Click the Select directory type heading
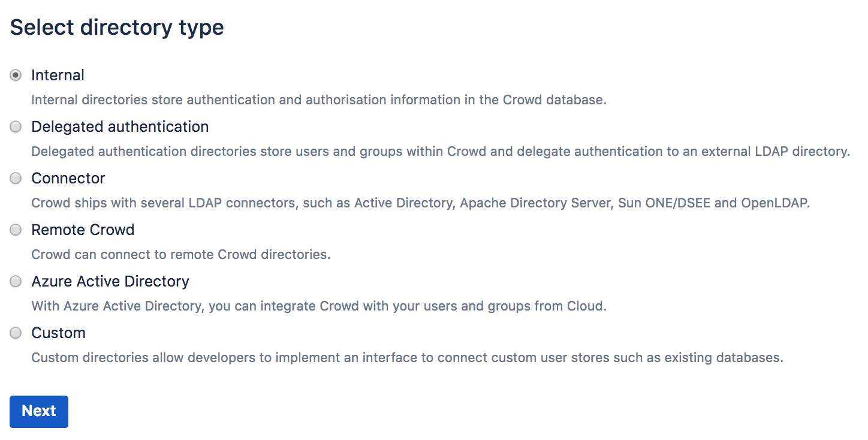Image resolution: width=868 pixels, height=440 pixels. tap(117, 27)
